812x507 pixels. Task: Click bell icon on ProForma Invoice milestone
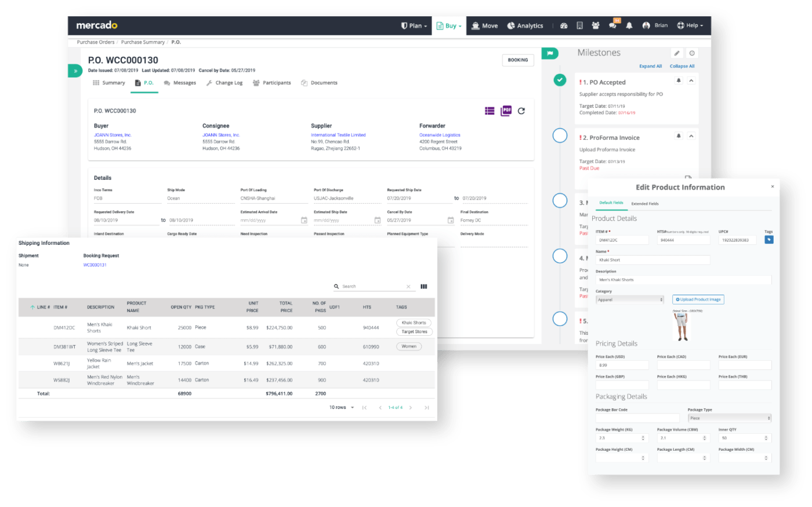679,136
